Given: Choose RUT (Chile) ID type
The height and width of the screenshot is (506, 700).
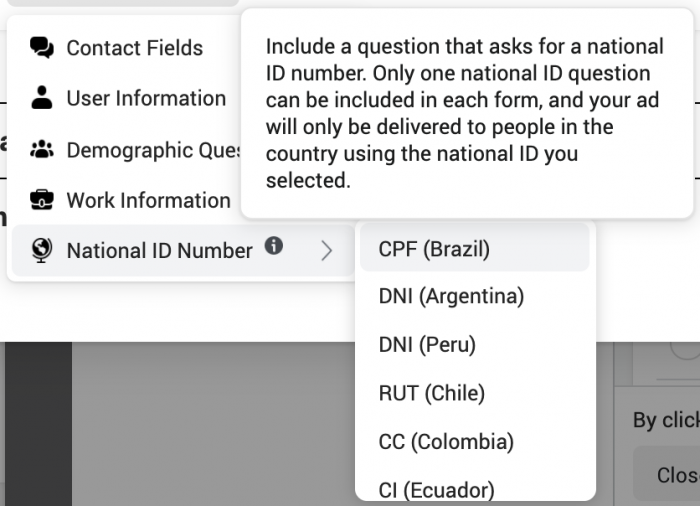Looking at the screenshot, I should 475,393.
